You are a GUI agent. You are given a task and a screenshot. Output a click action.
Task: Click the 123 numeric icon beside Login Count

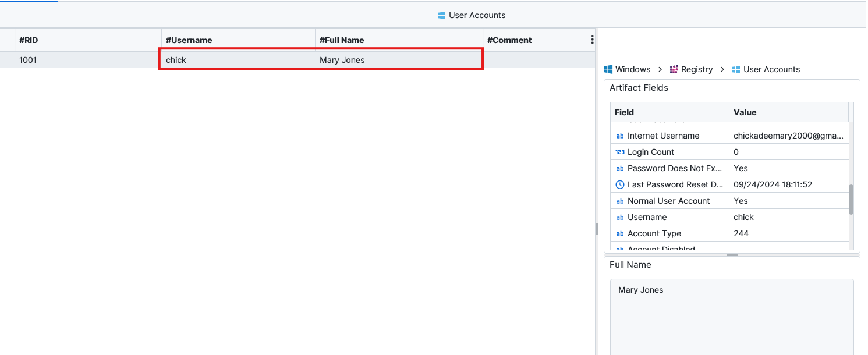pyautogui.click(x=619, y=152)
